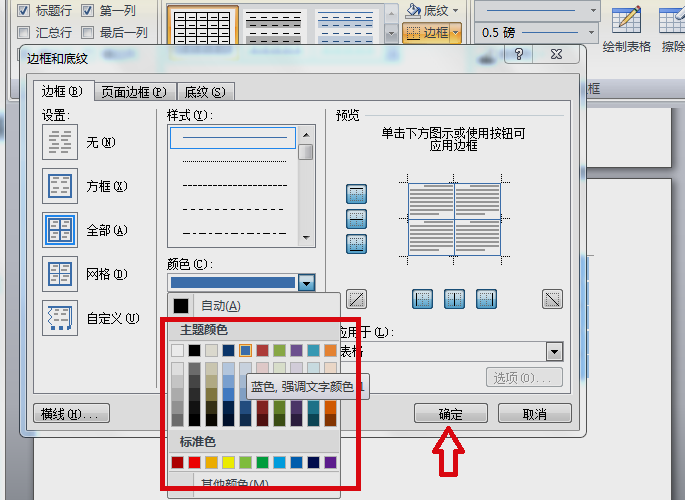685x500 pixels.
Task: Select the Custom border setting icon
Action: 60,318
